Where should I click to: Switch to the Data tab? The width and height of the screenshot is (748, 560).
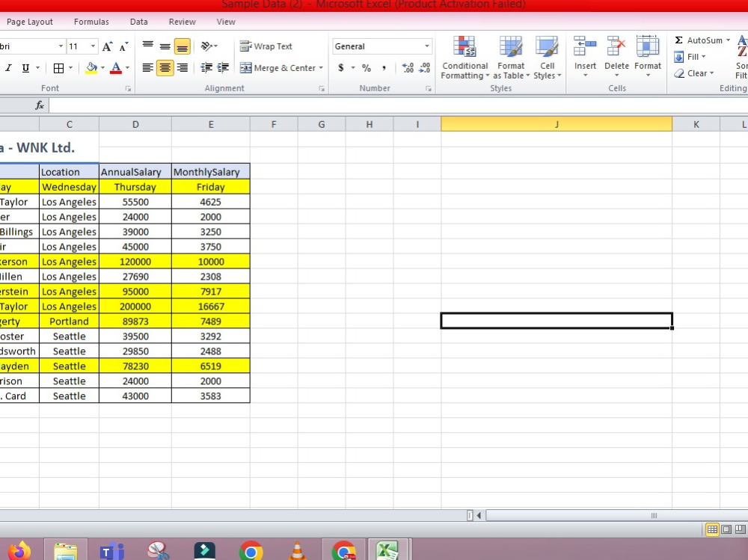tap(139, 22)
